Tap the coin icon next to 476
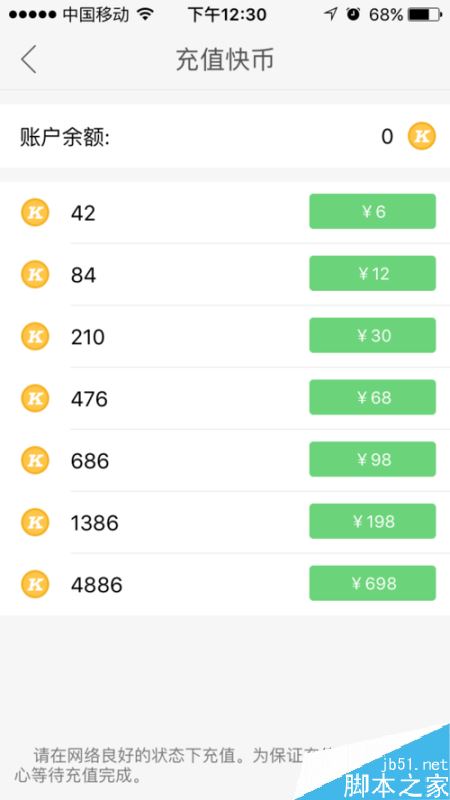The image size is (450, 800). click(x=35, y=398)
